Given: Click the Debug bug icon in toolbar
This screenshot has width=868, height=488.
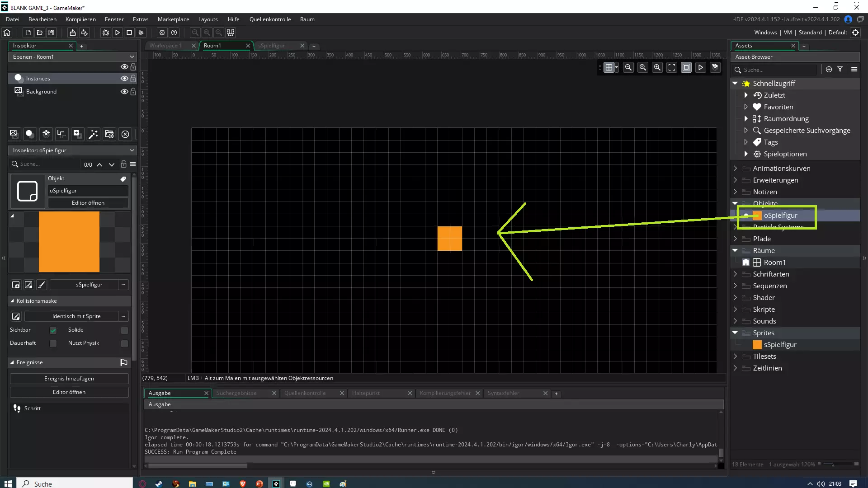Looking at the screenshot, I should [105, 33].
